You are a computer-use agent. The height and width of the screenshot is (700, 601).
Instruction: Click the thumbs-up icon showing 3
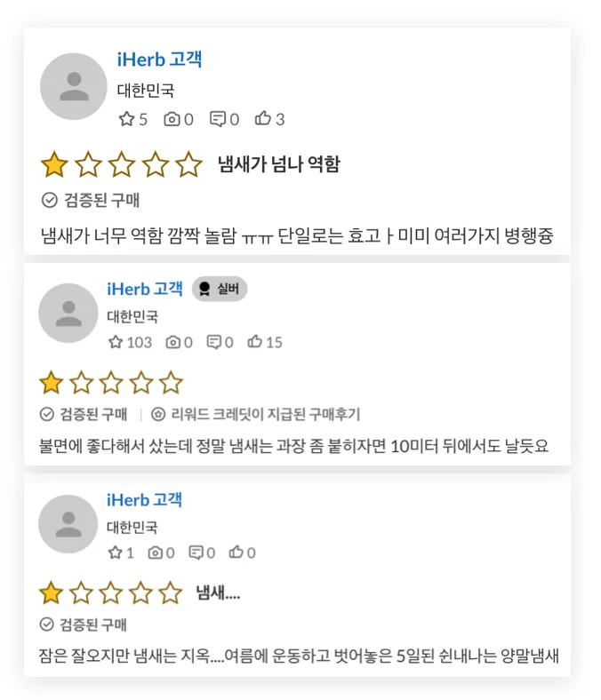pyautogui.click(x=263, y=119)
